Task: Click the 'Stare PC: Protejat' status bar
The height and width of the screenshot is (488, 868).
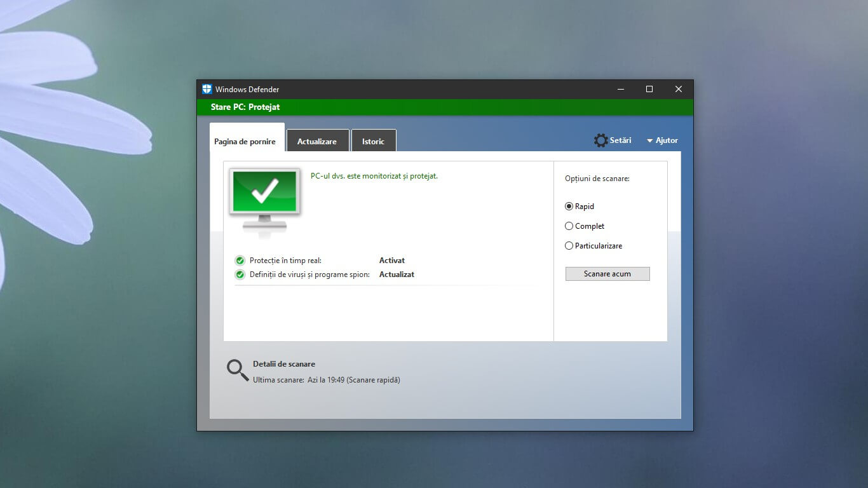Action: 445,107
